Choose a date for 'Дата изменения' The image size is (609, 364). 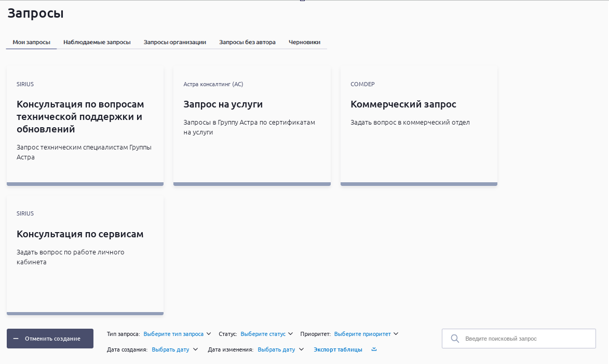pos(276,349)
